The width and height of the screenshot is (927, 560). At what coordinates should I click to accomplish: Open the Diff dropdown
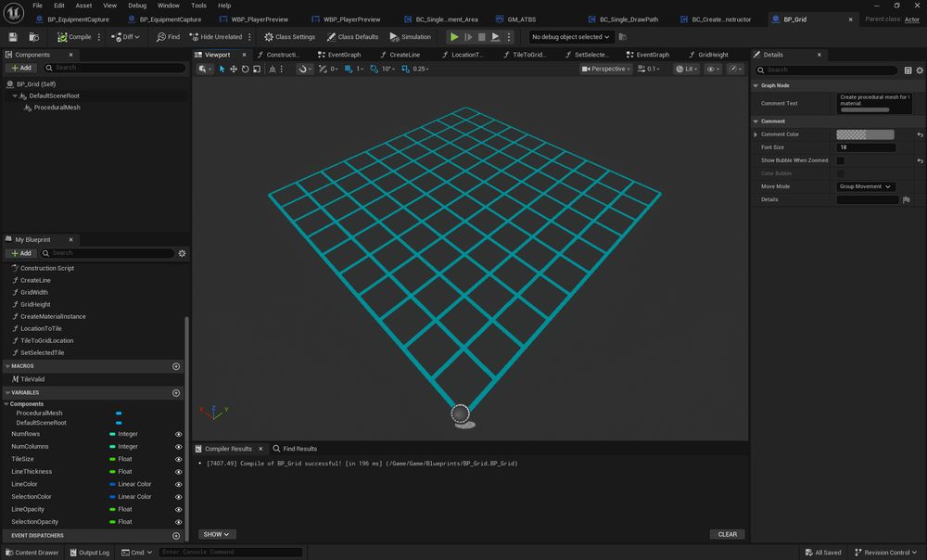tap(125, 37)
